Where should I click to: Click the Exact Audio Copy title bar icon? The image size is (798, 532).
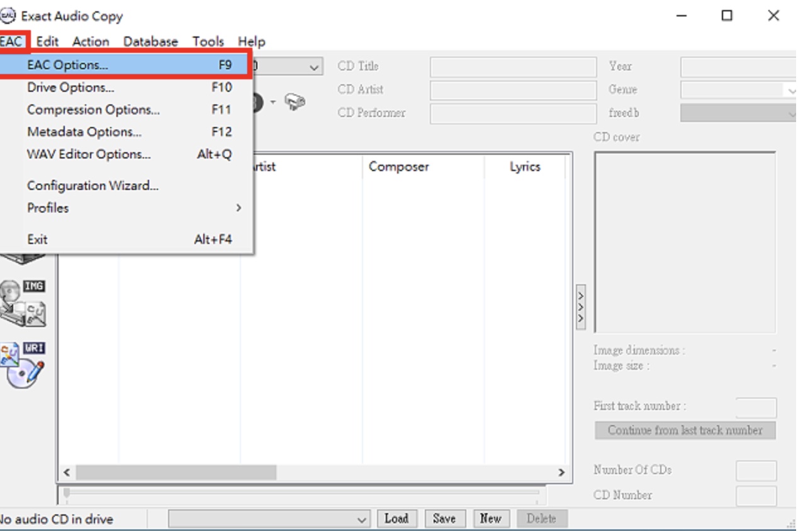[x=8, y=16]
